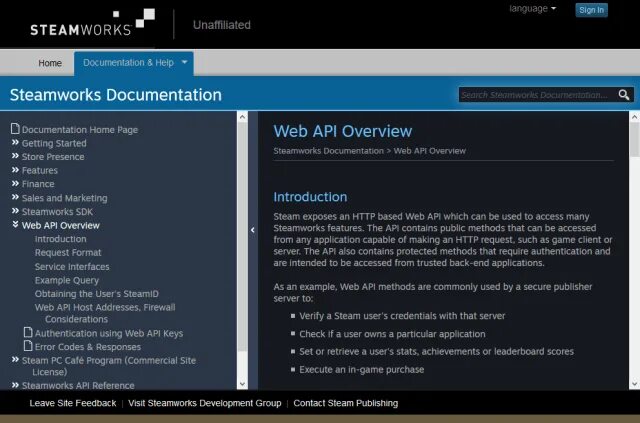Click sidebar scrollbar up arrow

coord(242,117)
